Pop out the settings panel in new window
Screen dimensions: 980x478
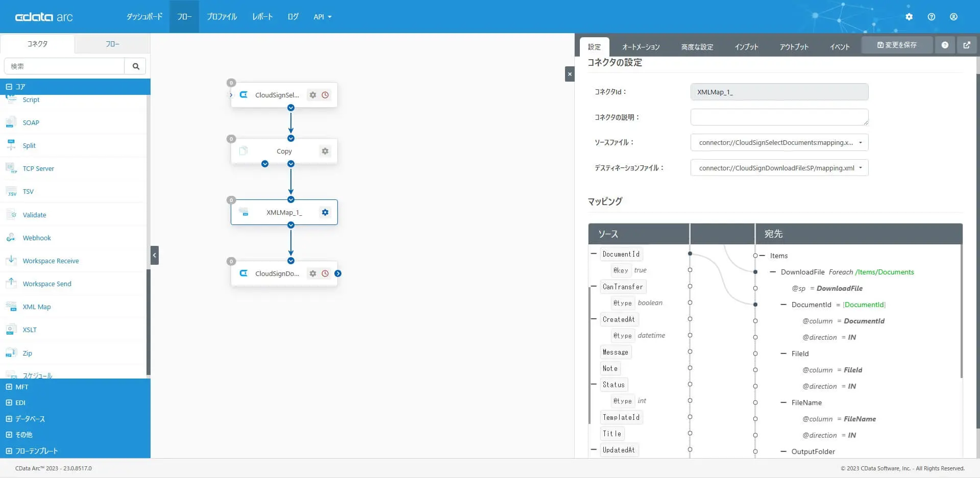(x=967, y=45)
